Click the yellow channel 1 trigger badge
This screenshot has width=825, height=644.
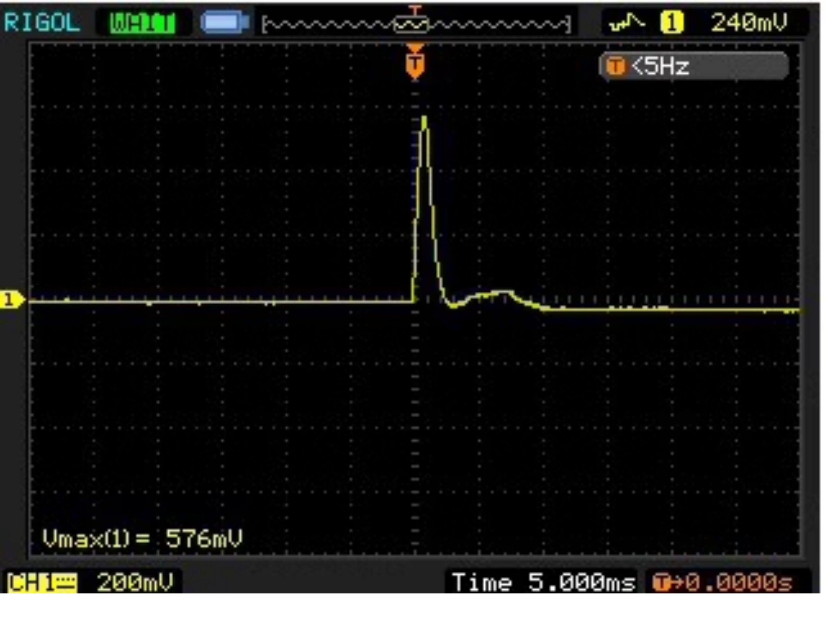pyautogui.click(x=672, y=23)
